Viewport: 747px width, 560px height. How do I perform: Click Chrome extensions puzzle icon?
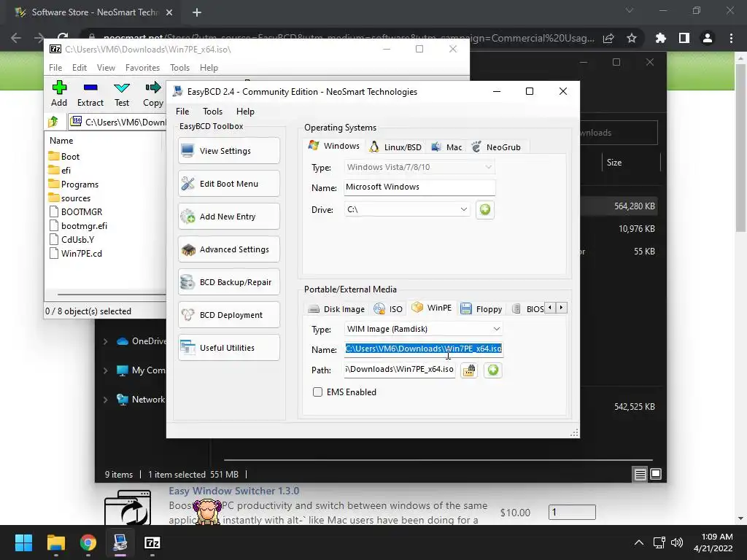660,38
